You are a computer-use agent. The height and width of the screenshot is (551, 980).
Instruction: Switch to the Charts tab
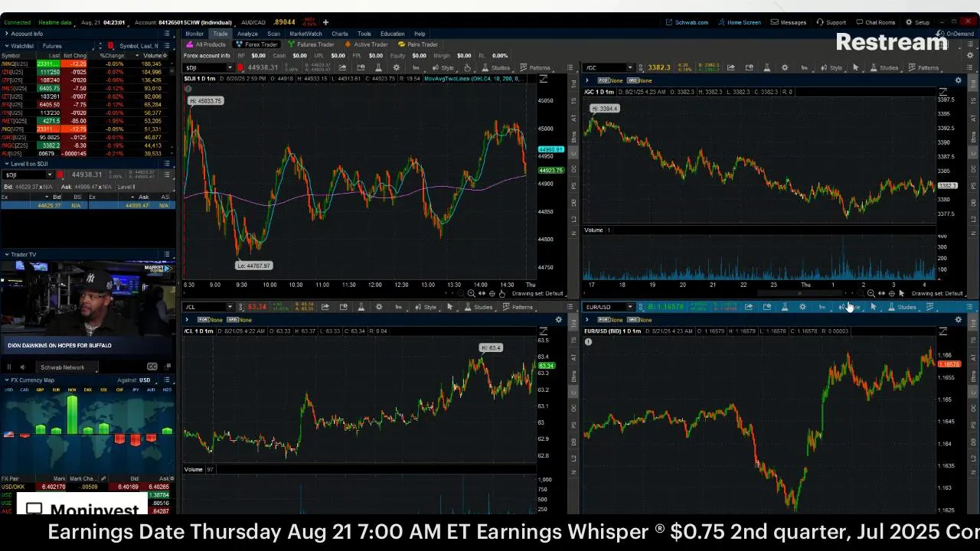click(340, 34)
